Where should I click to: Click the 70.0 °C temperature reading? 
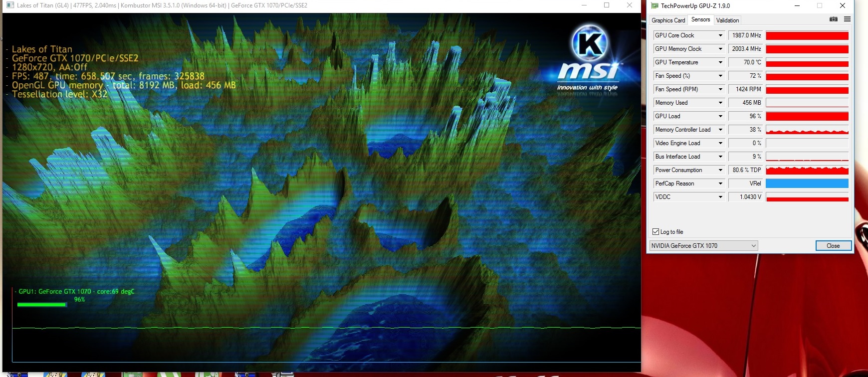(x=746, y=62)
